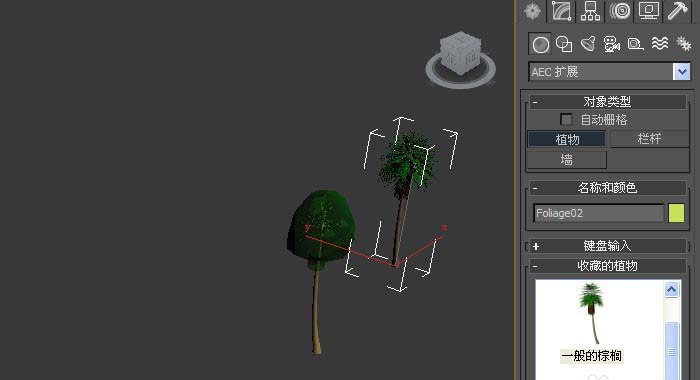This screenshot has height=380, width=700.
Task: Select the Systems gears icon
Action: [x=683, y=43]
